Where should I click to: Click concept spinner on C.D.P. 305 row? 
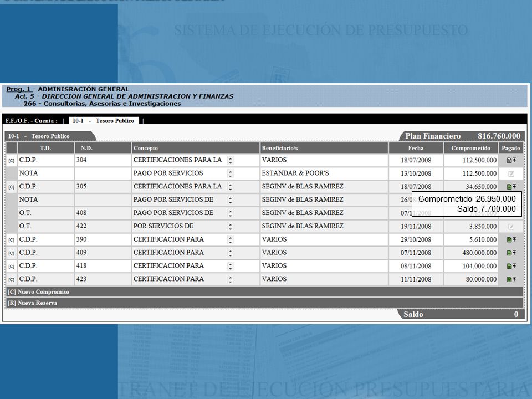pos(231,187)
